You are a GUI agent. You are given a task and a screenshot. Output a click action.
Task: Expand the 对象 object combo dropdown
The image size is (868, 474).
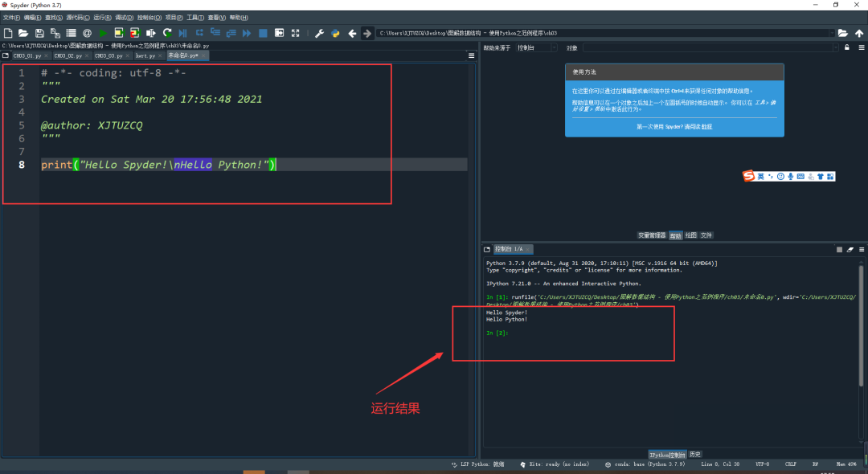[x=835, y=47]
